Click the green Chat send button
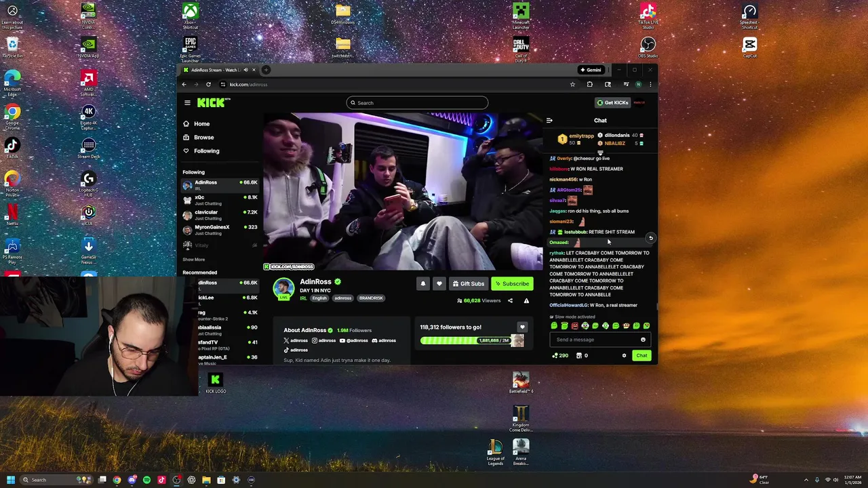Screen dimensions: 868x488 (642, 356)
